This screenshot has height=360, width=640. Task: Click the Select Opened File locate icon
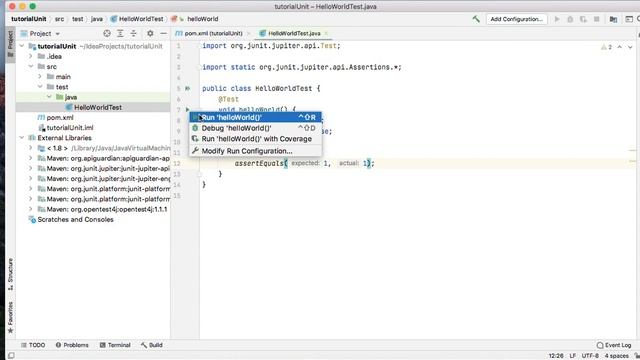(107, 33)
